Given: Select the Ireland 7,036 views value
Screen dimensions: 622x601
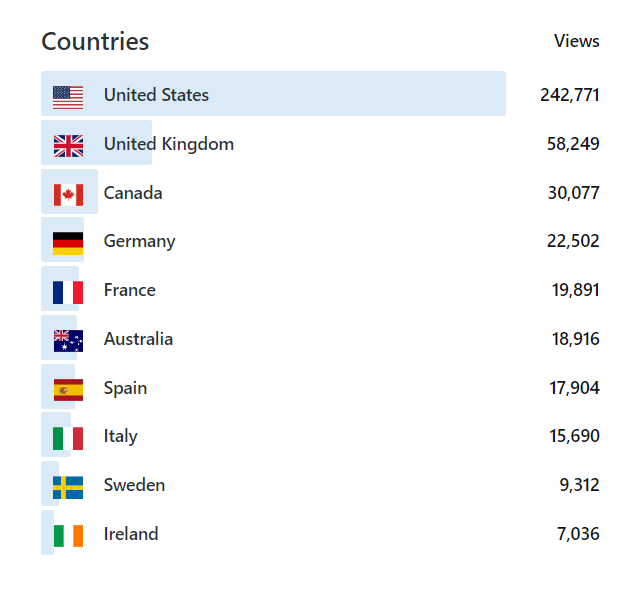Looking at the screenshot, I should [578, 534].
